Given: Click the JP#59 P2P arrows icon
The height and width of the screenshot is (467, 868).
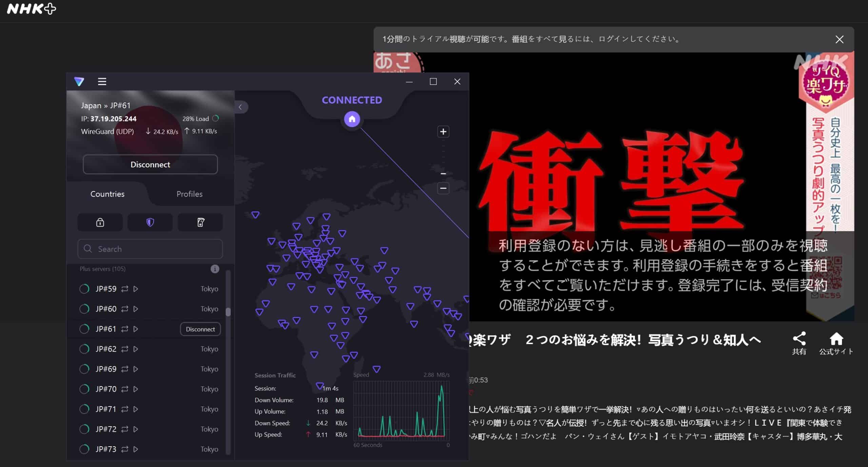Looking at the screenshot, I should (125, 289).
